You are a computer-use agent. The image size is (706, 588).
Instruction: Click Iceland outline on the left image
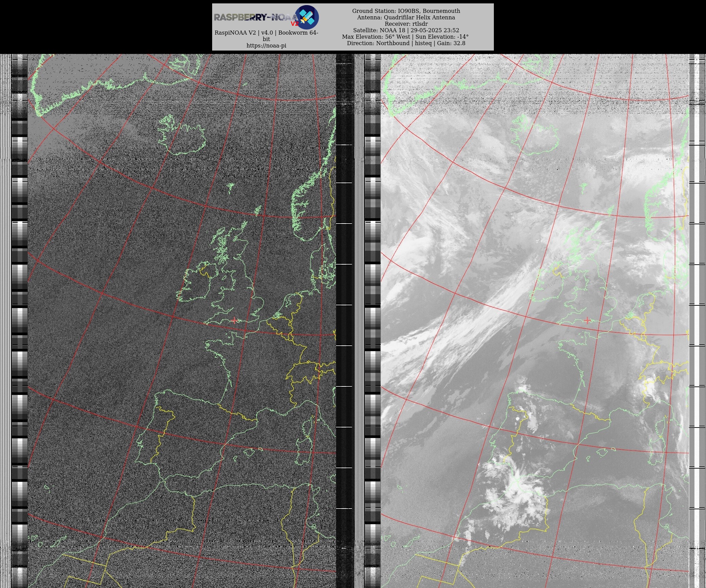182,135
